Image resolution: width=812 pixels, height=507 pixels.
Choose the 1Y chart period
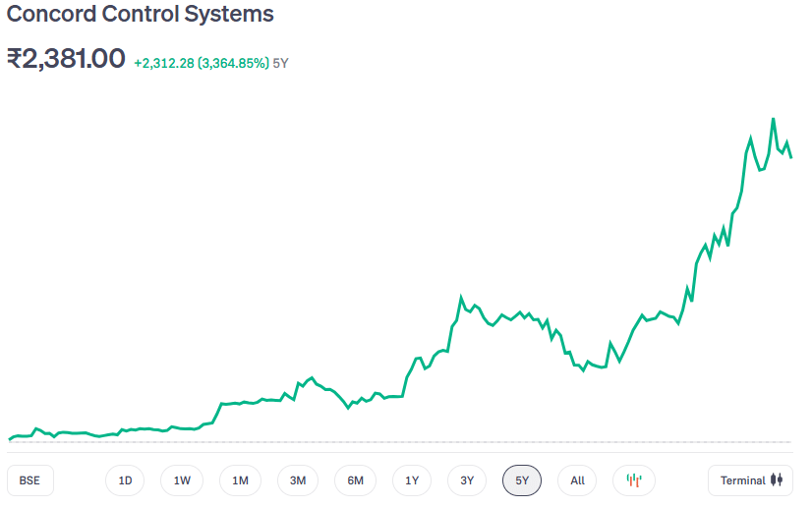412,480
